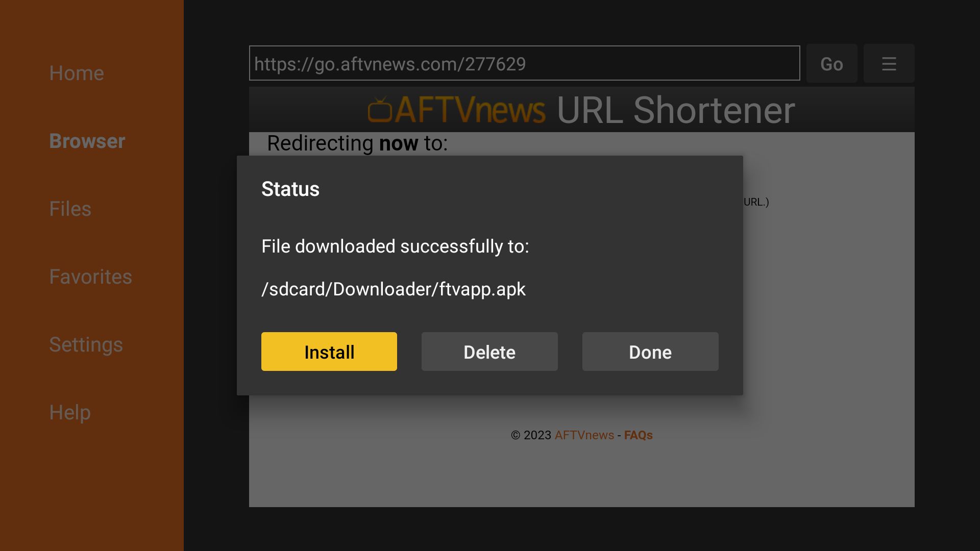The image size is (980, 551).
Task: Click the Status dialog title
Action: point(290,189)
